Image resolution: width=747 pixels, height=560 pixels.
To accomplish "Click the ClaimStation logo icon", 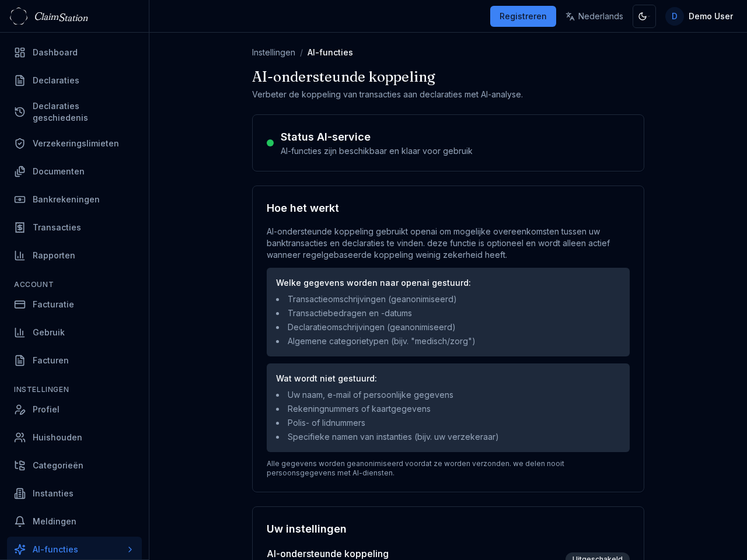I will (x=19, y=16).
